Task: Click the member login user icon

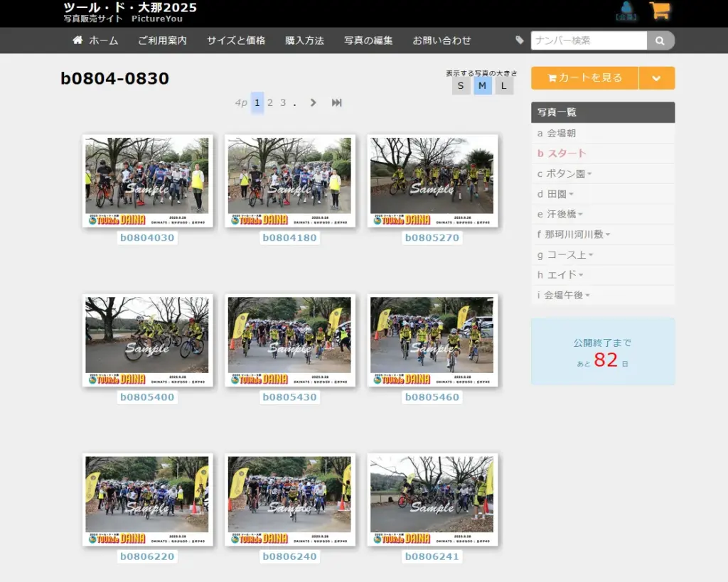Action: pyautogui.click(x=626, y=11)
